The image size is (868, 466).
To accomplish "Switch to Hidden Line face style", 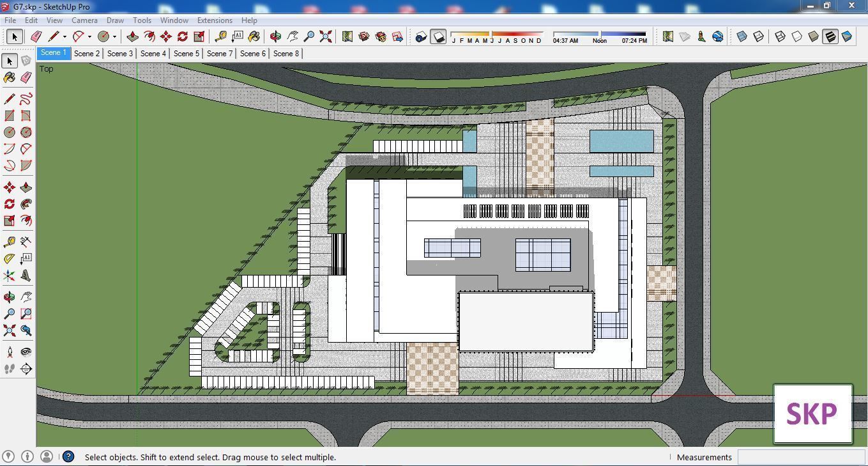I will tap(797, 36).
